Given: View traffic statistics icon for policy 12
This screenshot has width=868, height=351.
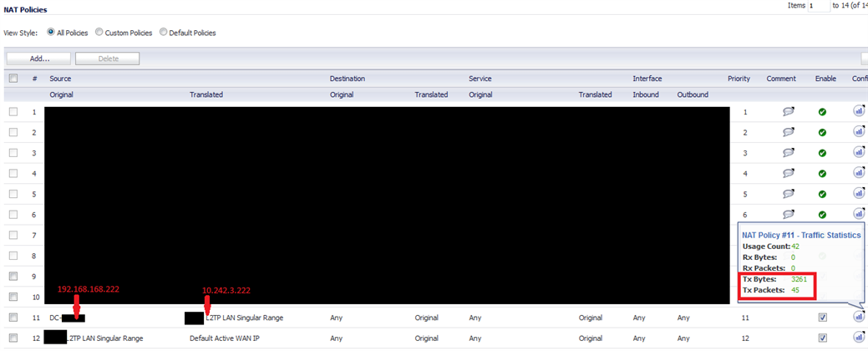Looking at the screenshot, I should tap(859, 337).
